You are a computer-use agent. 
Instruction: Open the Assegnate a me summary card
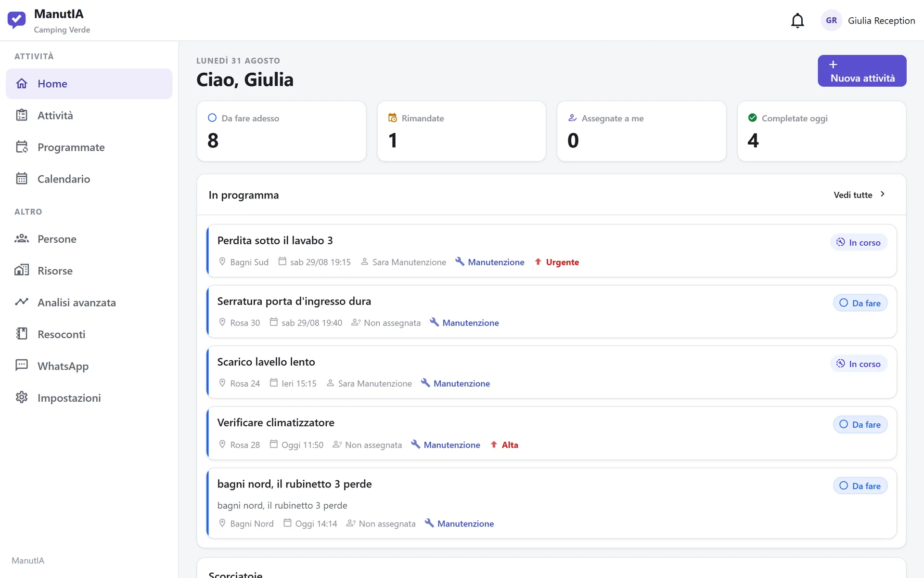(642, 131)
